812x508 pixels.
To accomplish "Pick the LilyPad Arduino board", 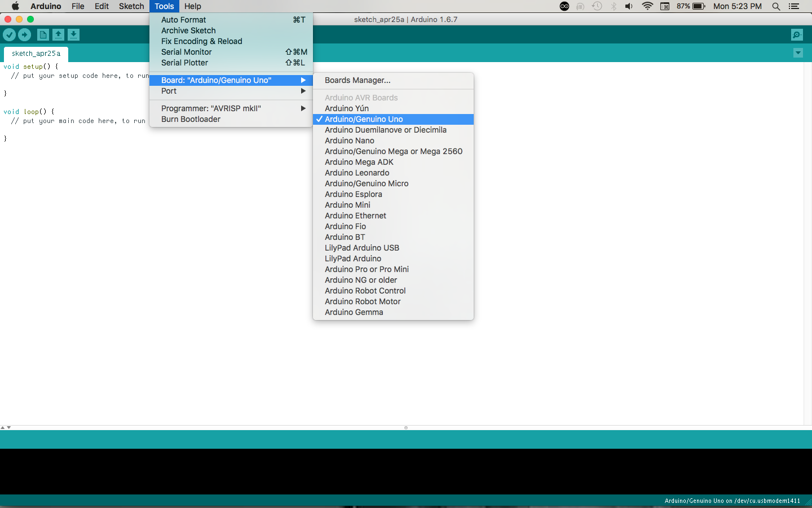I will click(x=393, y=259).
